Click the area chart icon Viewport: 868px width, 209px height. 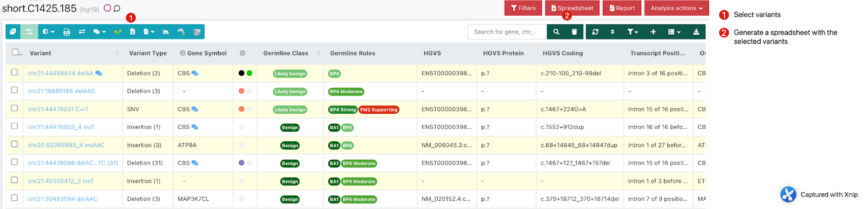166,32
